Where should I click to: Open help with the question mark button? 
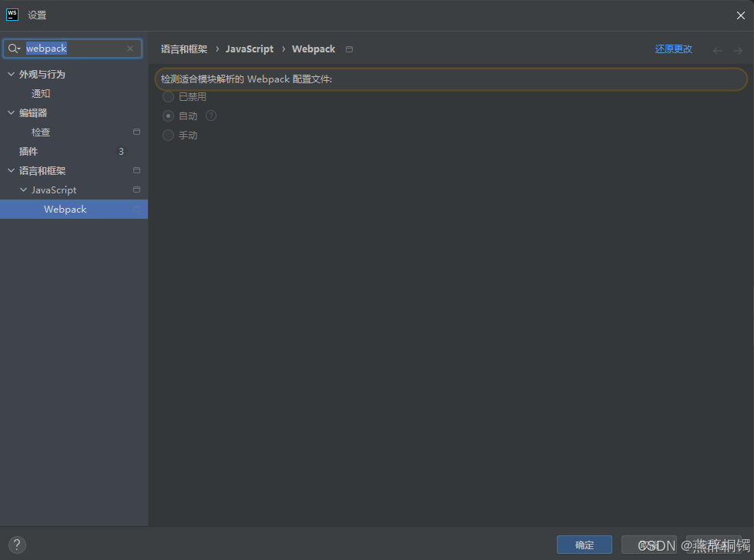coord(17,545)
